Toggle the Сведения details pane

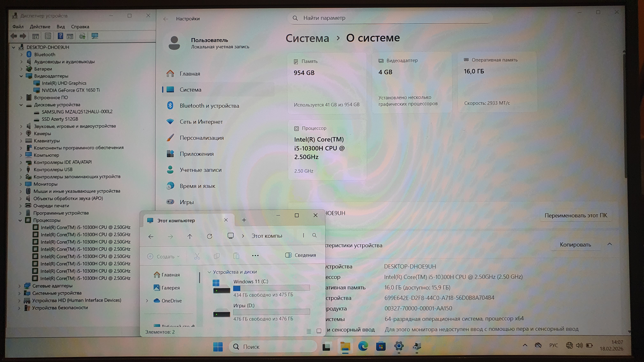[300, 255]
